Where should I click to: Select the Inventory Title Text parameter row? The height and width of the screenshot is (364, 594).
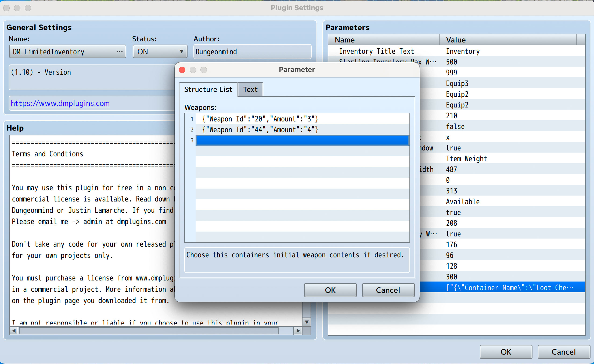456,51
